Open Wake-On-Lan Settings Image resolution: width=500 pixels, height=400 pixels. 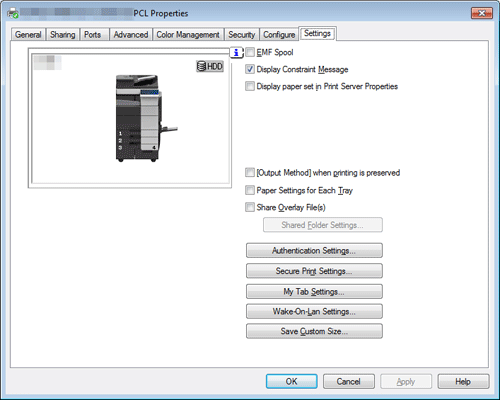coord(314,311)
